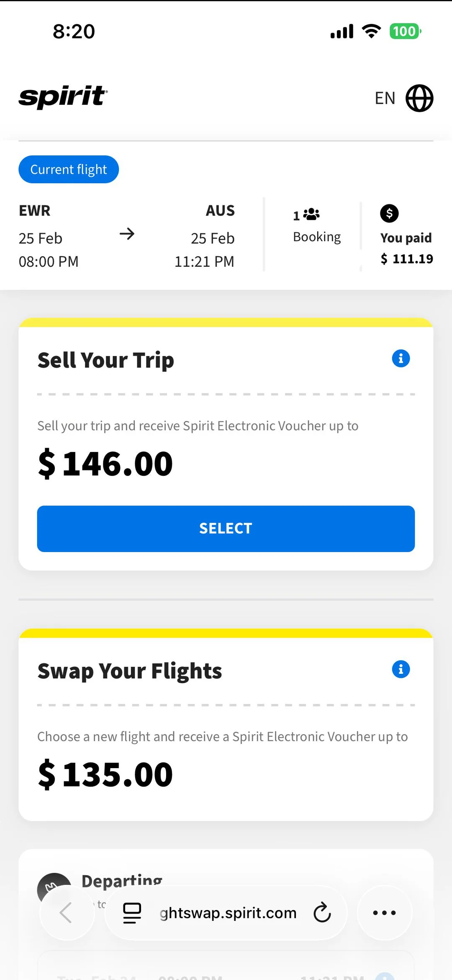
Task: Tap the Spirit logo
Action: click(63, 97)
